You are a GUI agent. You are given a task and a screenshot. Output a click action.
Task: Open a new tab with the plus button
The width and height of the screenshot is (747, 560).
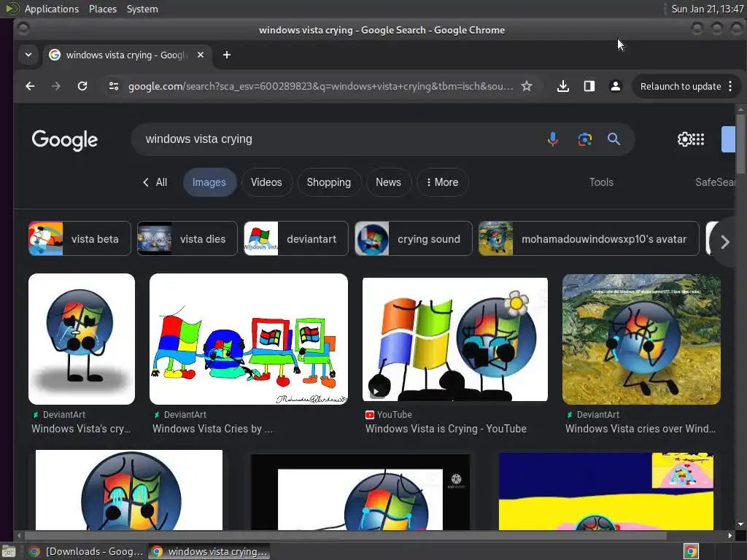227,55
